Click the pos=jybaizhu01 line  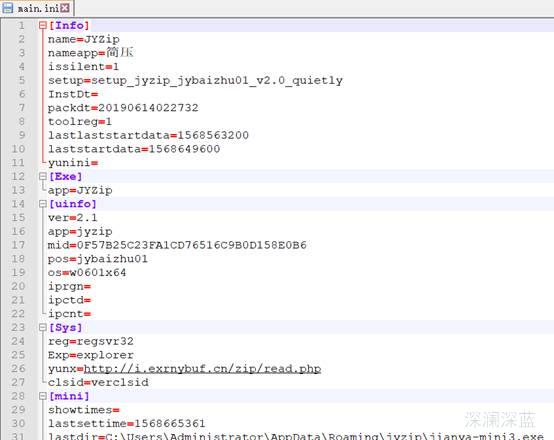tap(98, 259)
